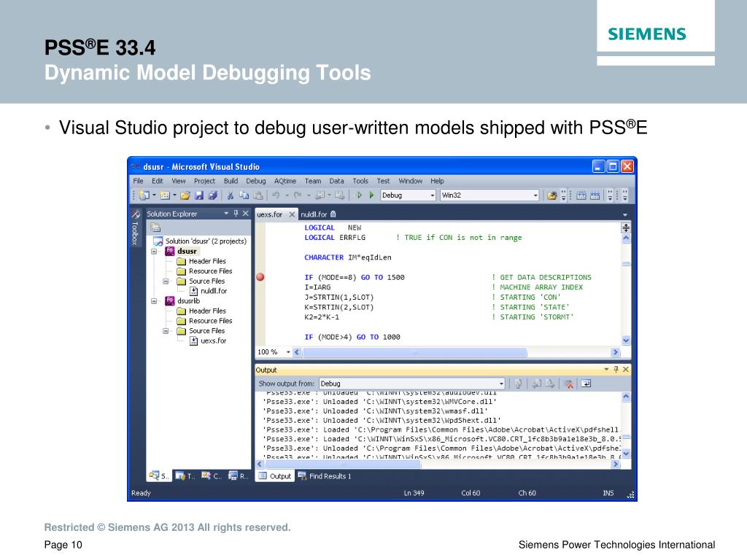Viewport: 747px width, 560px height.
Task: Open the Project menu
Action: tap(204, 181)
